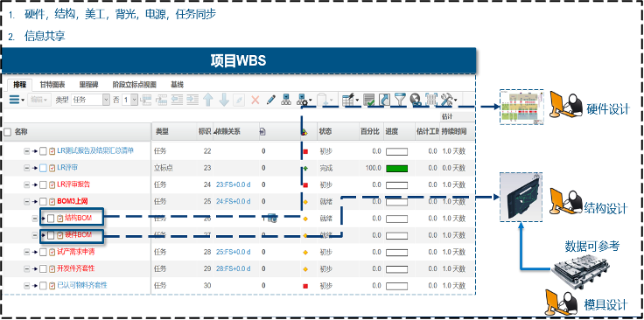Click the green up-arrow status icon for LR评审
The height and width of the screenshot is (320, 644).
pyautogui.click(x=305, y=168)
